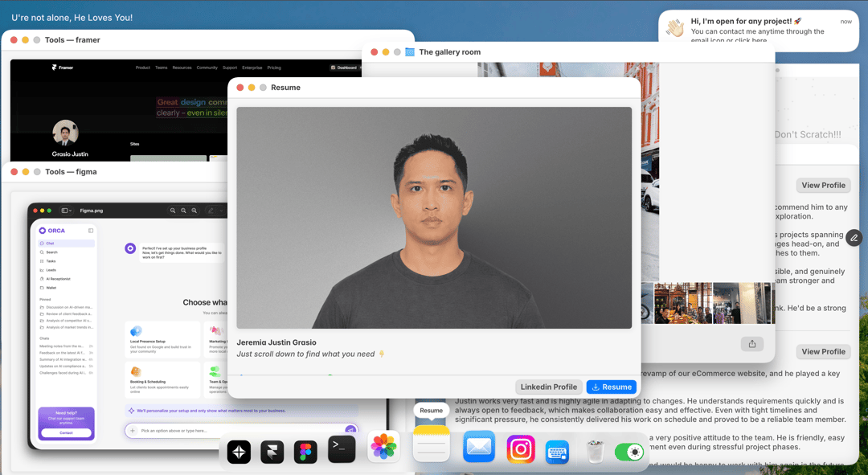The height and width of the screenshot is (475, 868).
Task: Click the round pencil edit icon
Action: tap(854, 238)
